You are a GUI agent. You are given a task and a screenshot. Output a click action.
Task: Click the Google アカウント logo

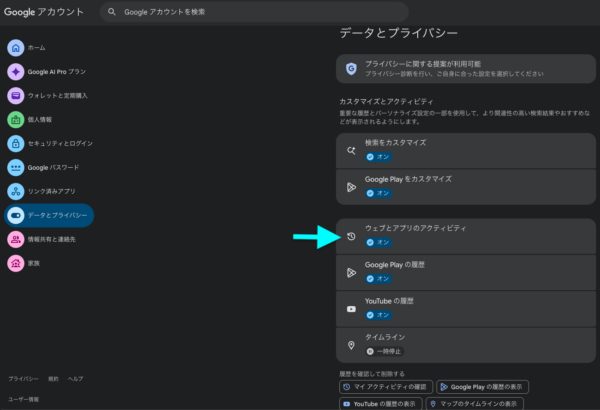click(44, 12)
